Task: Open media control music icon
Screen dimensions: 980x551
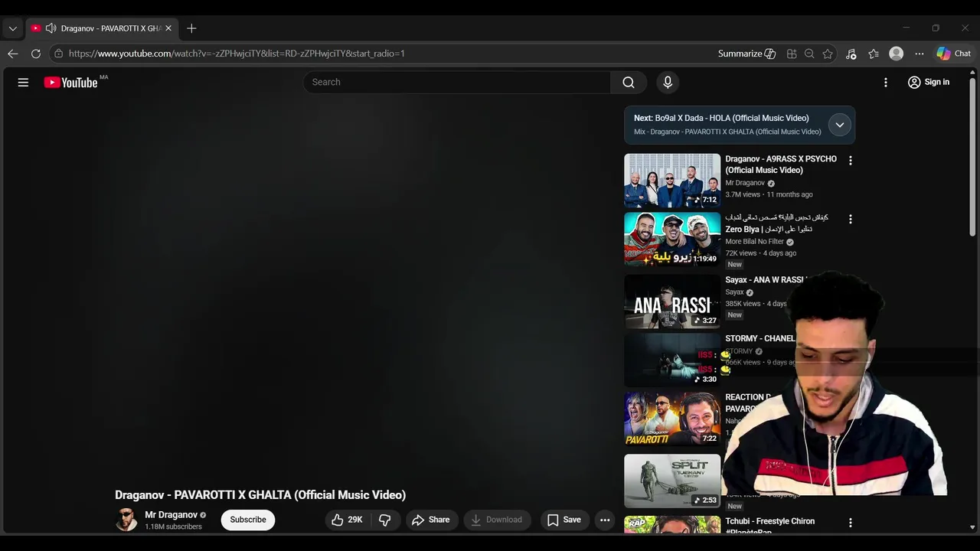Action: coord(851,54)
